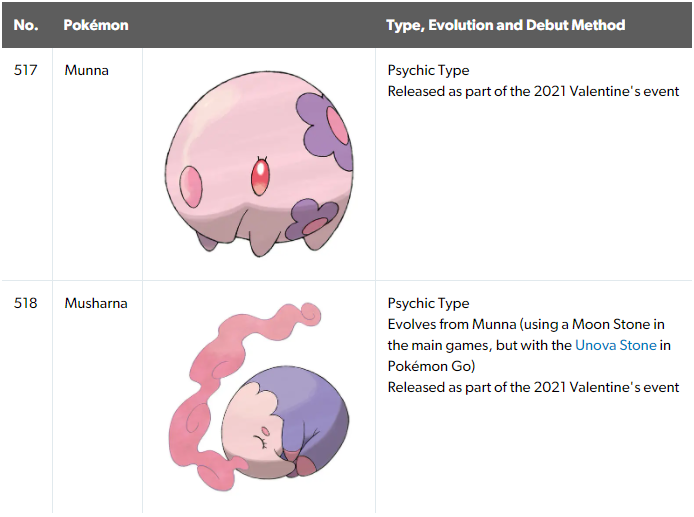Screen dimensions: 694x517
Task: Click Munna's Psychic Type text
Action: click(428, 70)
